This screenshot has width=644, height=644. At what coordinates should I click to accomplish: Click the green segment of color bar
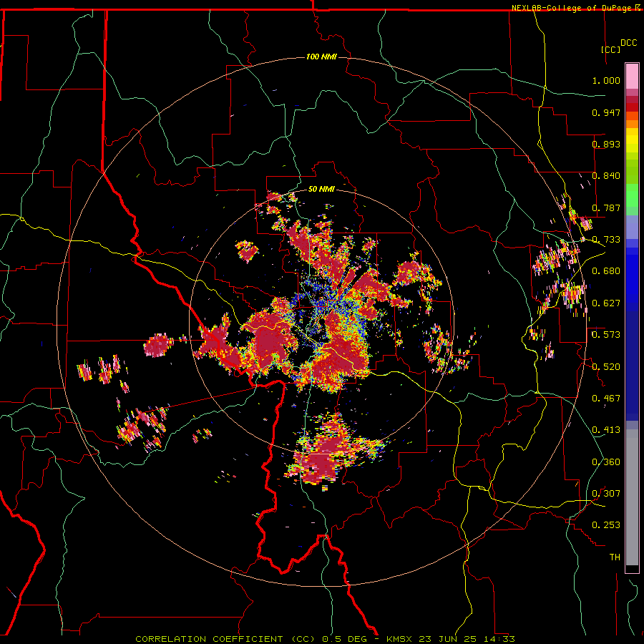(632, 184)
